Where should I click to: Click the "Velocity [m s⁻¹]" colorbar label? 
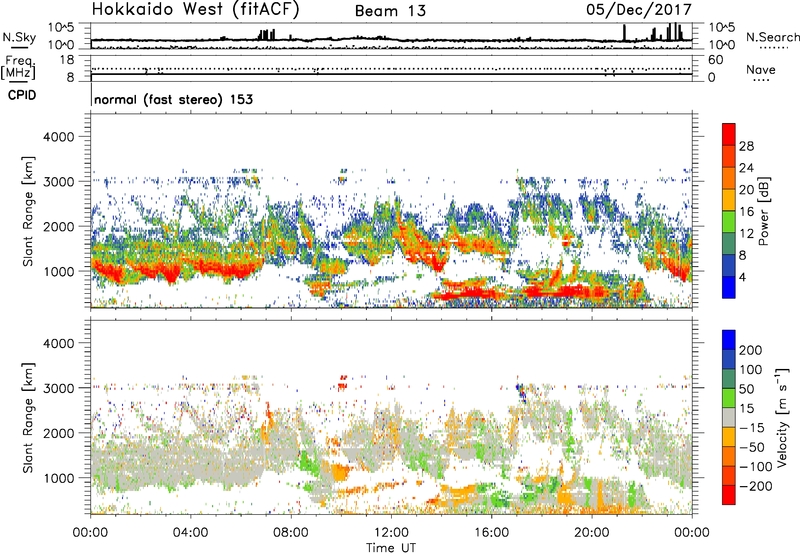point(782,417)
